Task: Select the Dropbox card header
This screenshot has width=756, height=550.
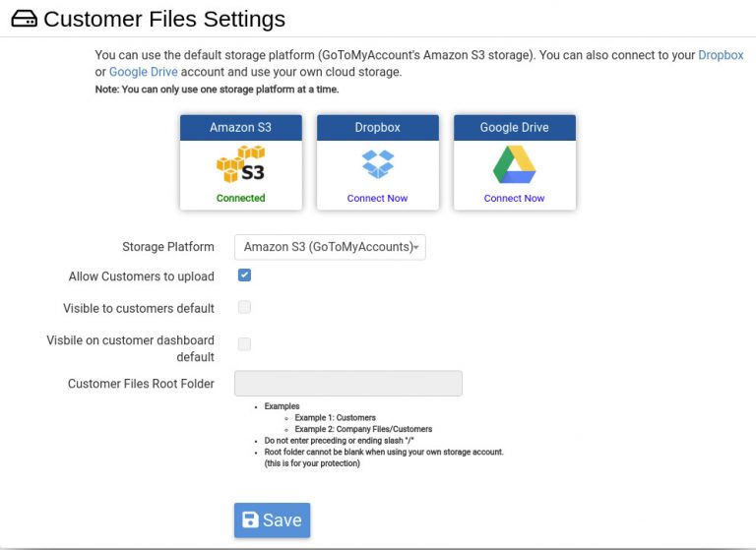Action: coord(378,127)
